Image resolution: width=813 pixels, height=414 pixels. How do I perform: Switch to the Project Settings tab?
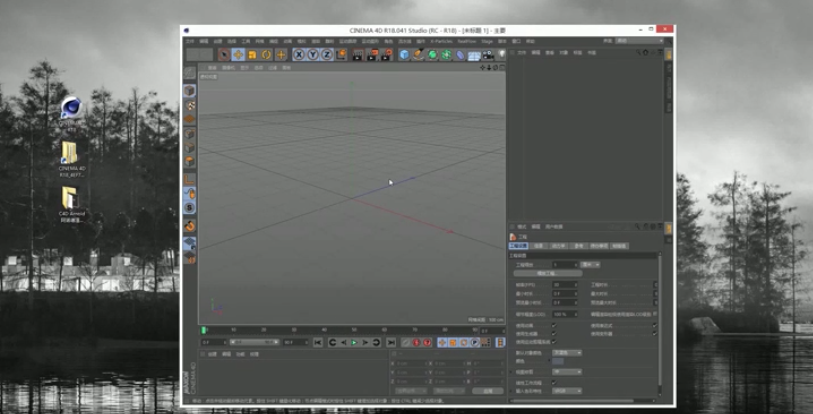[519, 245]
